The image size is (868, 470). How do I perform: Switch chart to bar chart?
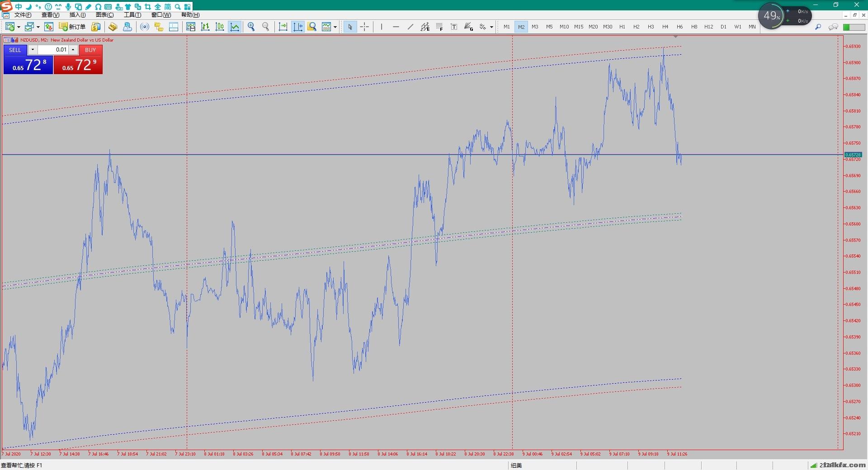click(x=205, y=27)
